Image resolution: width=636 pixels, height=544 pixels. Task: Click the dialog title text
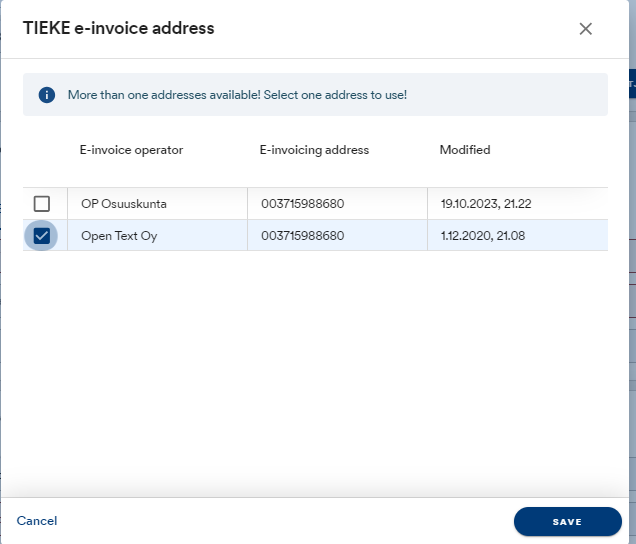(119, 28)
